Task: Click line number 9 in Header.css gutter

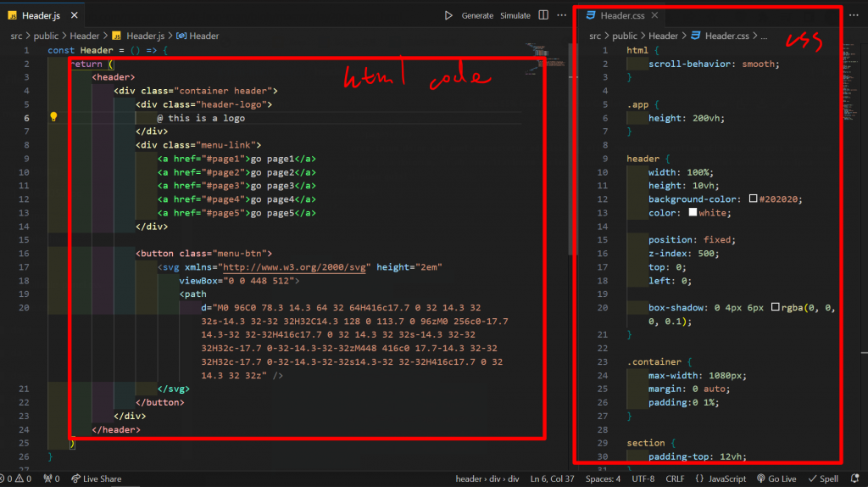Action: (605, 159)
